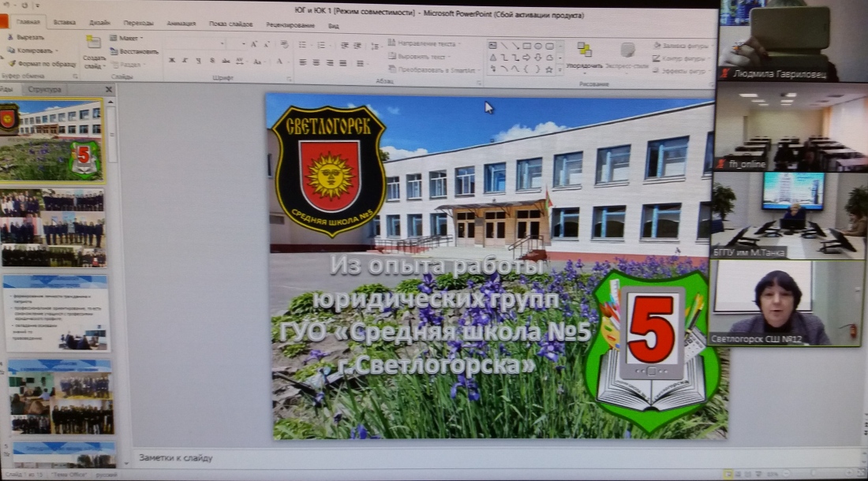868x481 pixels.
Task: Pick the rectangle shape in shapes gallery
Action: 526,46
